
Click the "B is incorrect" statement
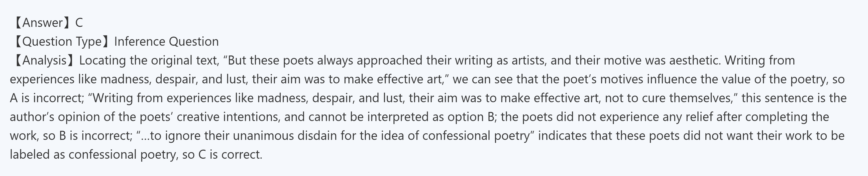click(x=95, y=136)
